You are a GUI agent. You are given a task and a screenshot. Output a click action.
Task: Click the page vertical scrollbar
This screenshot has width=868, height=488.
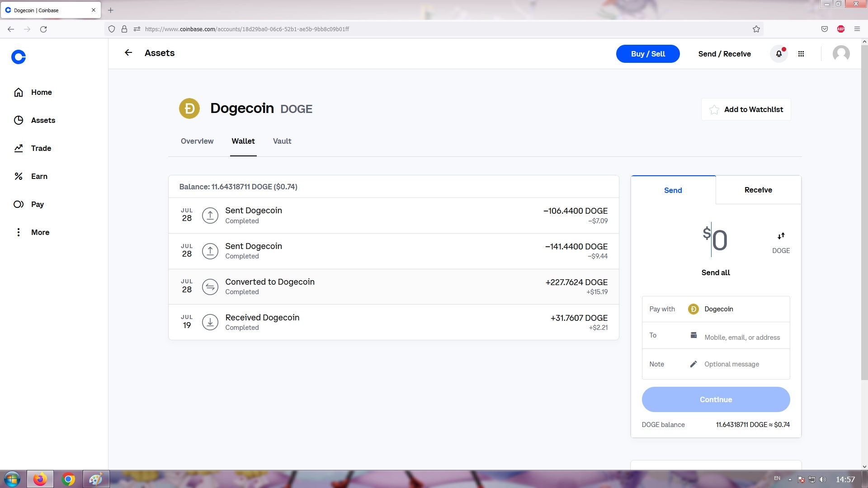864,212
